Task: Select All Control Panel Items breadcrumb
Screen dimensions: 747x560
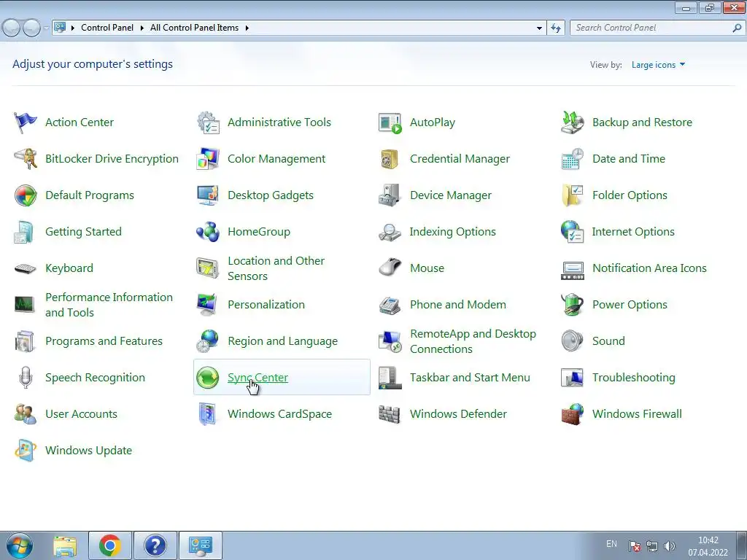Action: pos(194,28)
